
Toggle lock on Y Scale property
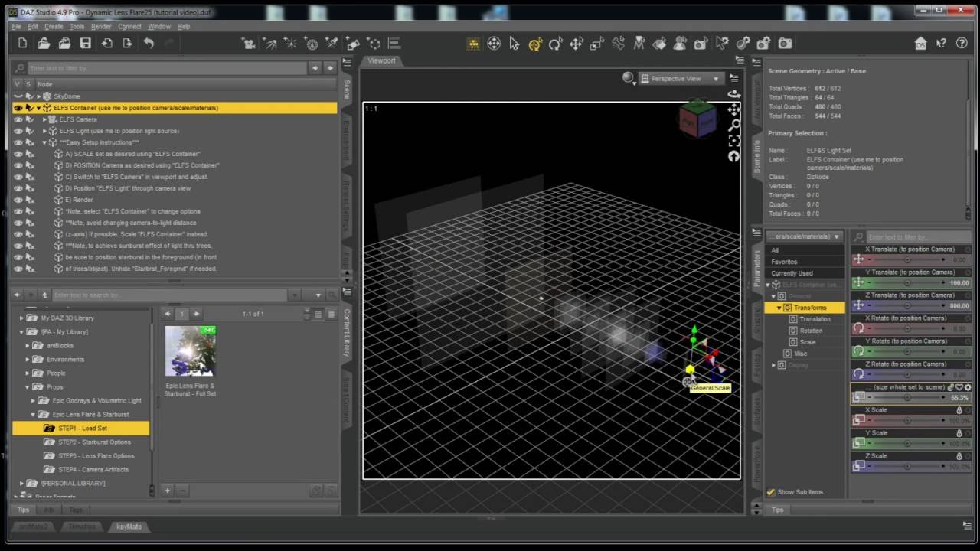click(959, 433)
